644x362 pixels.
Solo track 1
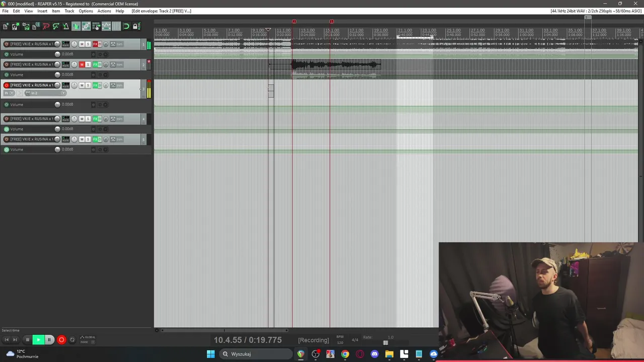pyautogui.click(x=88, y=44)
